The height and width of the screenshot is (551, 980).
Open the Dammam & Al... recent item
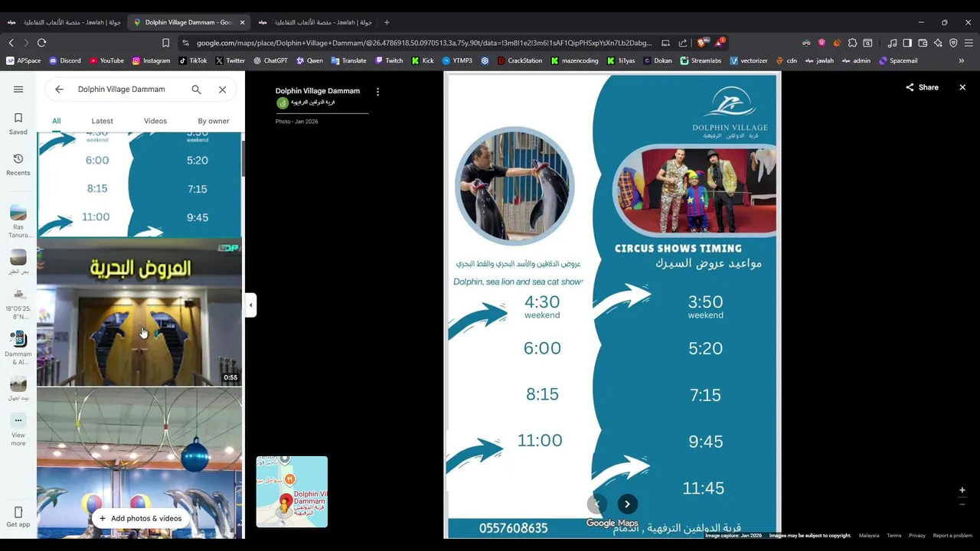pos(18,348)
